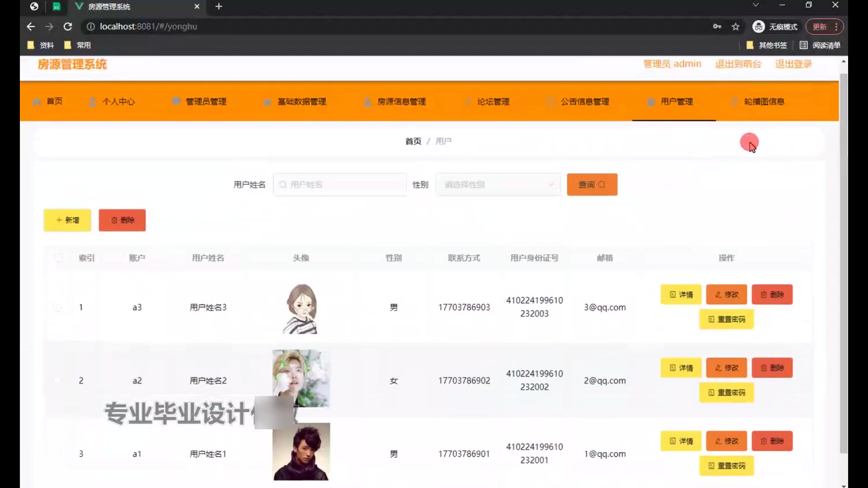Check the row checkbox for a3
Image resolution: width=868 pixels, height=488 pixels.
(57, 307)
